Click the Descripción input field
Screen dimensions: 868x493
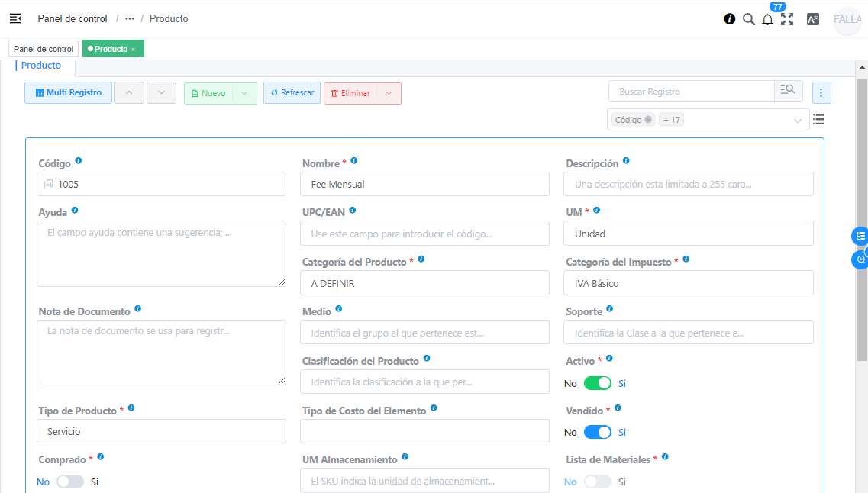pyautogui.click(x=688, y=184)
